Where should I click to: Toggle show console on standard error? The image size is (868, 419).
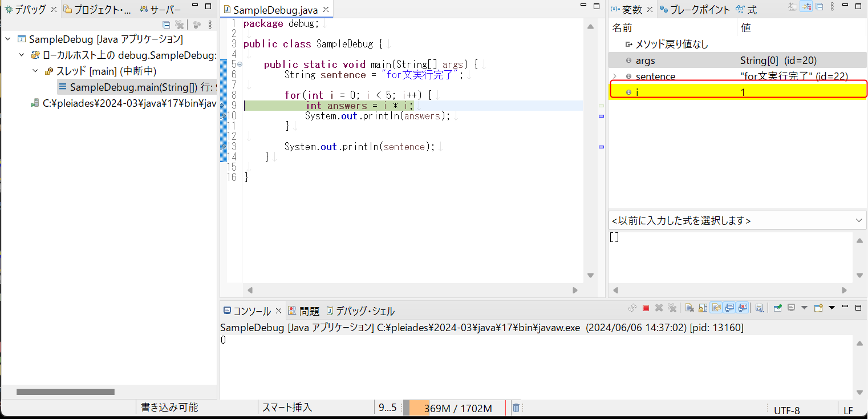(743, 308)
